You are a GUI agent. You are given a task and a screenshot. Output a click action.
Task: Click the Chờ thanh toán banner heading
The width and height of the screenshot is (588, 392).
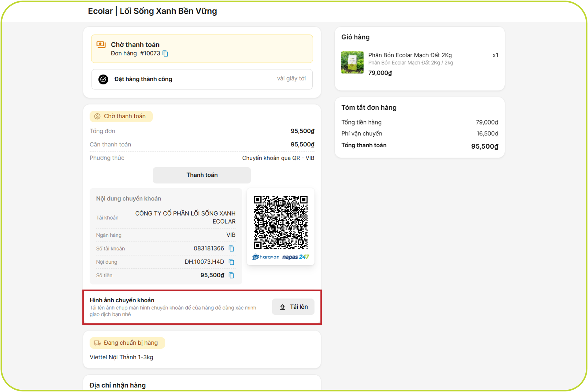click(135, 45)
